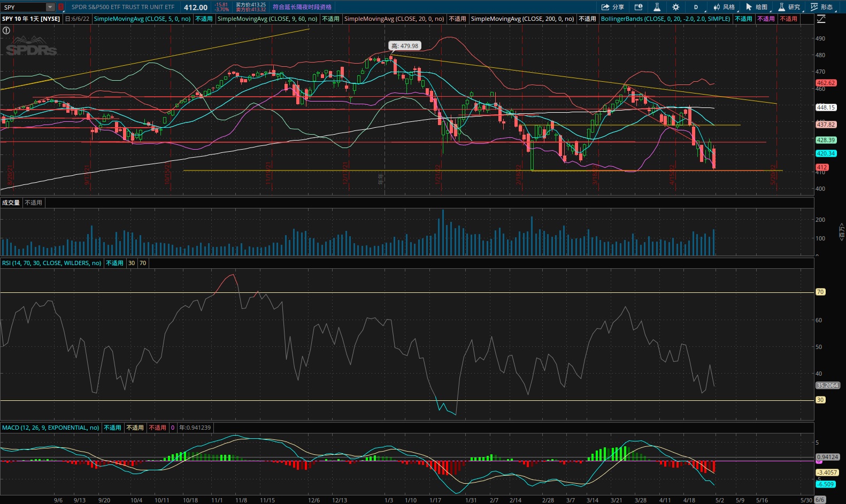Click the last price 412.00
Image resolution: width=846 pixels, height=504 pixels.
(196, 7)
